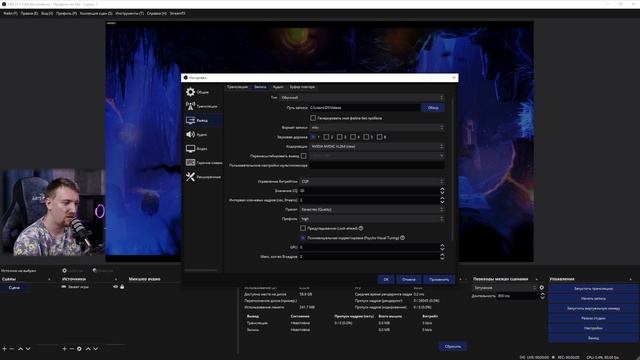This screenshot has width=640, height=360.
Task: Move the source up in Sources list
Action: click(x=88, y=349)
